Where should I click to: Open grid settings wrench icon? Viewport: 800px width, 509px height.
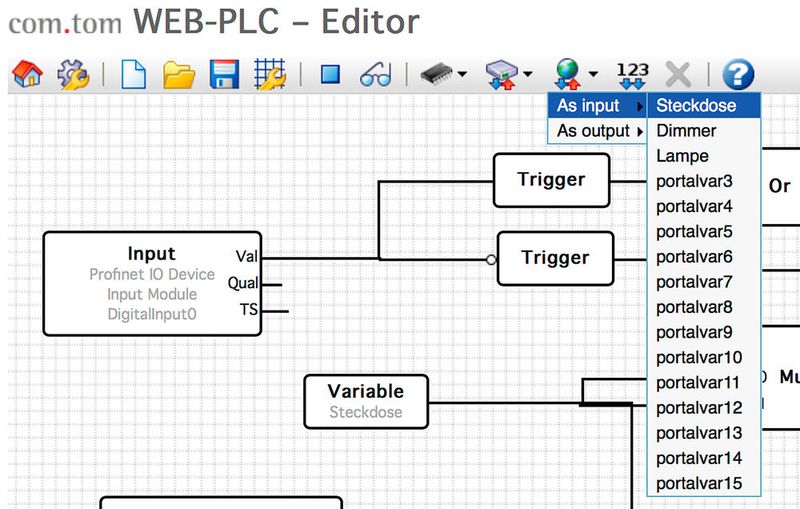(x=270, y=74)
